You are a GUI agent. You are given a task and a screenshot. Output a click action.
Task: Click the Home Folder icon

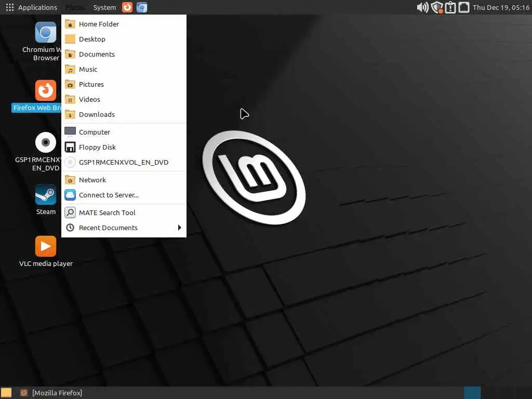(70, 24)
